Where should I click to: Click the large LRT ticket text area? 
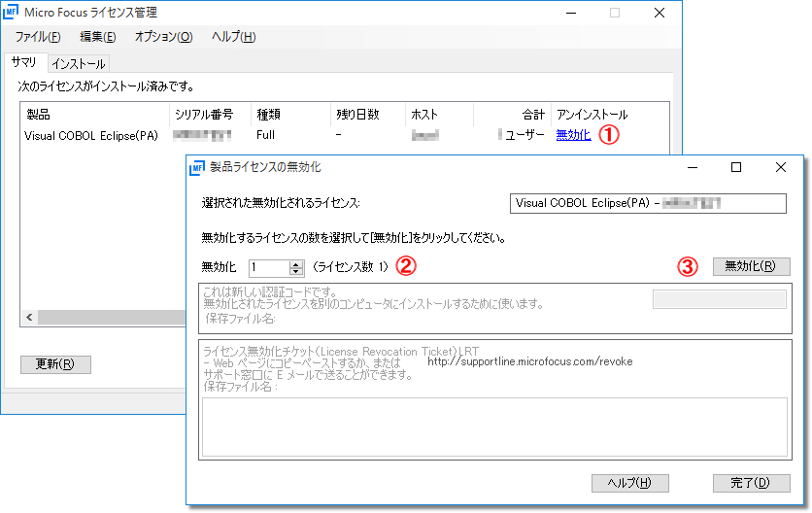click(494, 427)
